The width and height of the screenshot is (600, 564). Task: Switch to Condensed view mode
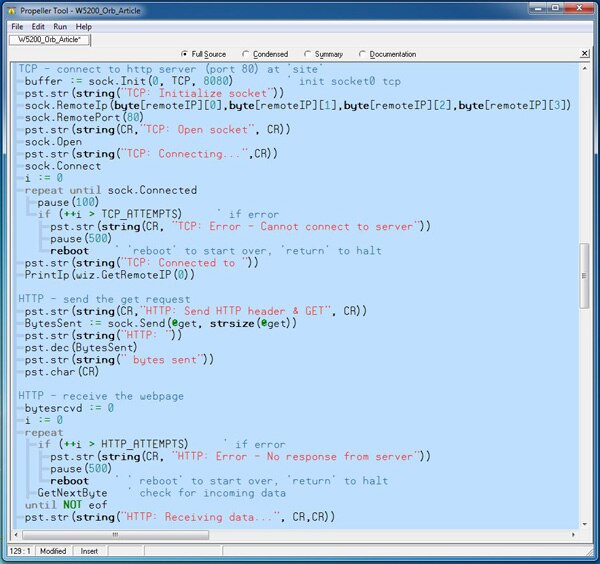246,54
